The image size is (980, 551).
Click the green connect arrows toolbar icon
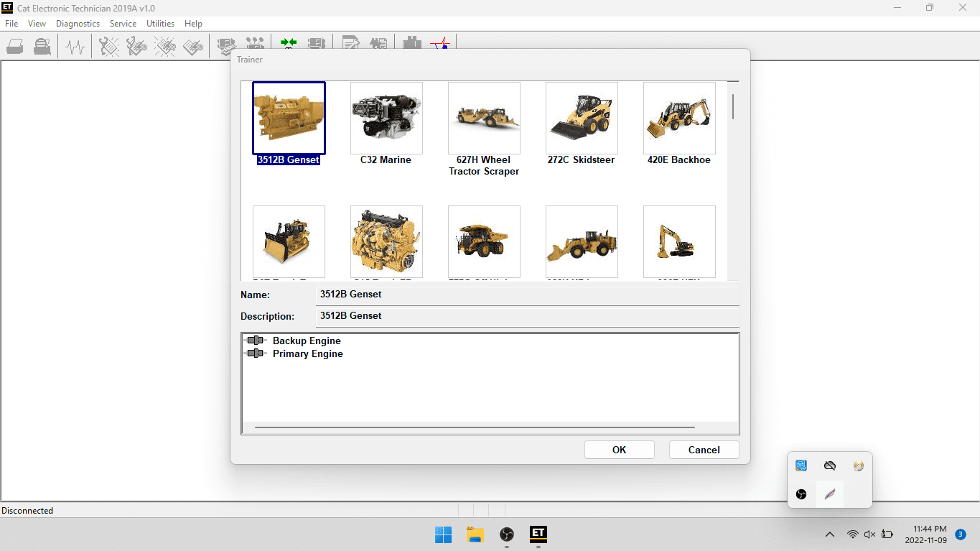point(289,45)
